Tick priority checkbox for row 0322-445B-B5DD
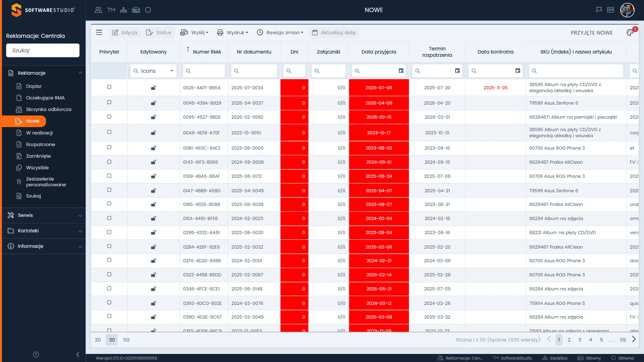The height and width of the screenshot is (362, 644). 109,274
